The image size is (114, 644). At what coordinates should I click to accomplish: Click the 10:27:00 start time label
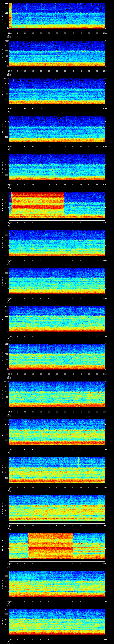point(9,525)
